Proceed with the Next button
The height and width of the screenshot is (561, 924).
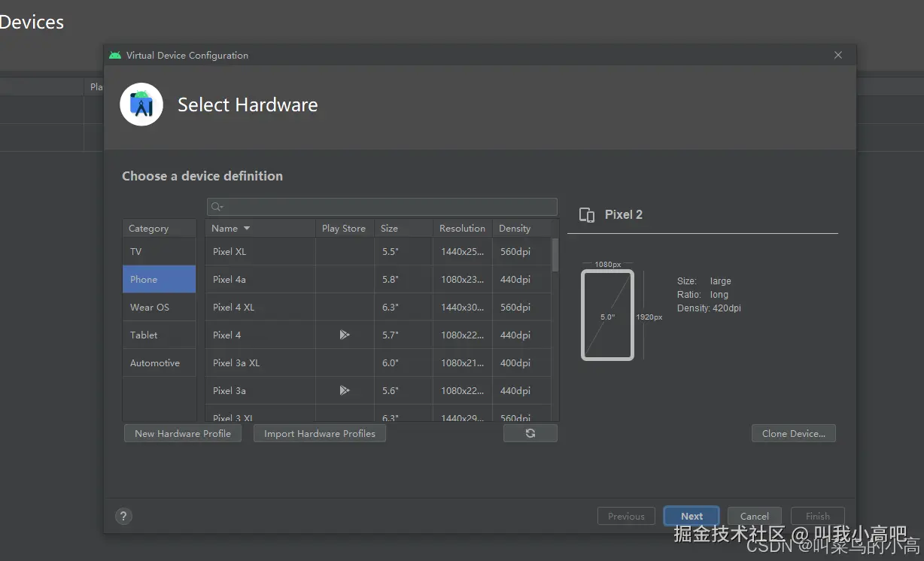click(691, 516)
